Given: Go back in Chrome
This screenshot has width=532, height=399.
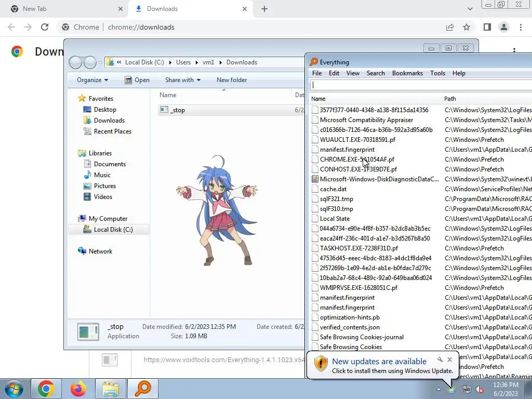Looking at the screenshot, I should point(11,27).
